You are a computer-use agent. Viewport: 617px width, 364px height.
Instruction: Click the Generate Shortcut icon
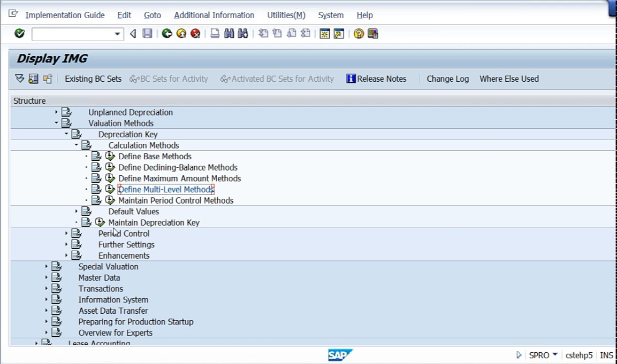[339, 34]
